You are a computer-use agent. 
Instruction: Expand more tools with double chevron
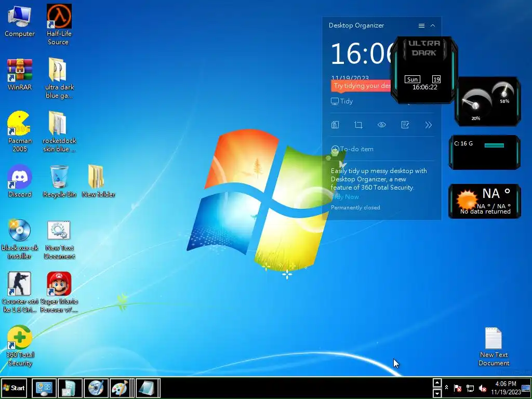tap(428, 125)
